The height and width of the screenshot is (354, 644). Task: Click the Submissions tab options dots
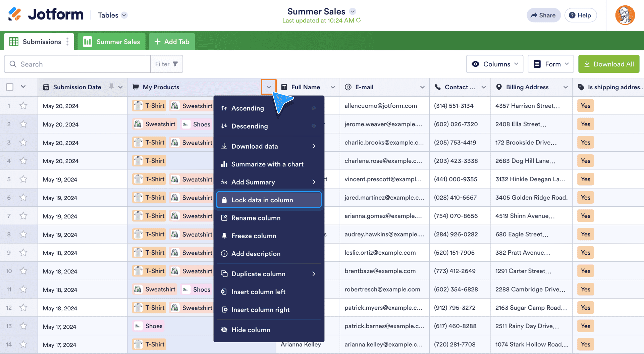(x=68, y=42)
